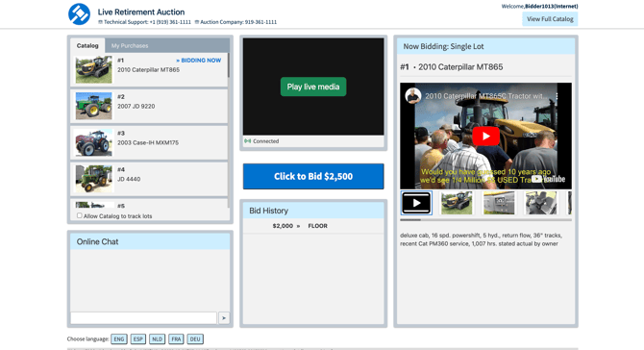Click to Bid $2,500 button

pyautogui.click(x=313, y=176)
